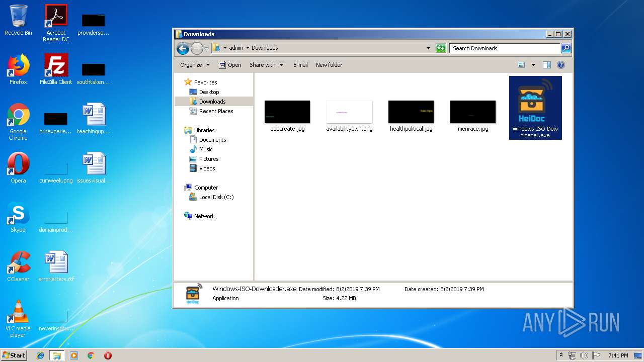Select Computer in navigation pane
Viewport: 644px width, 362px height.
(x=201, y=188)
